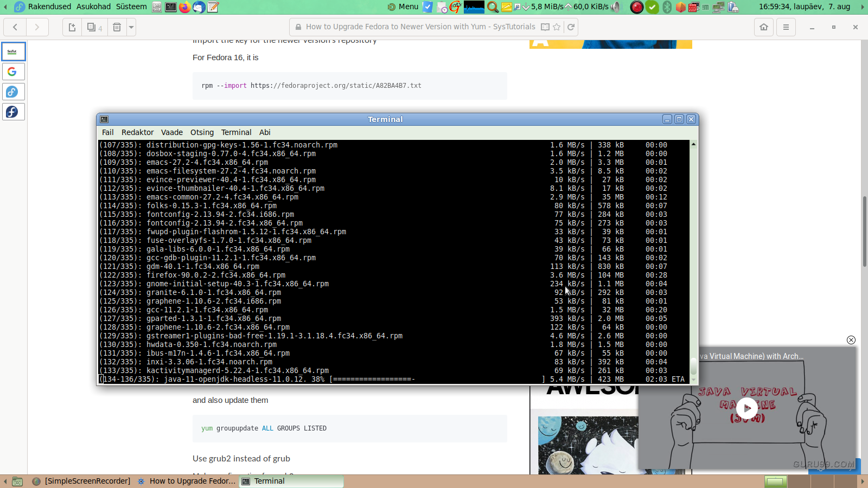
Task: Open the file cabinet launcher in panel
Action: click(x=157, y=7)
